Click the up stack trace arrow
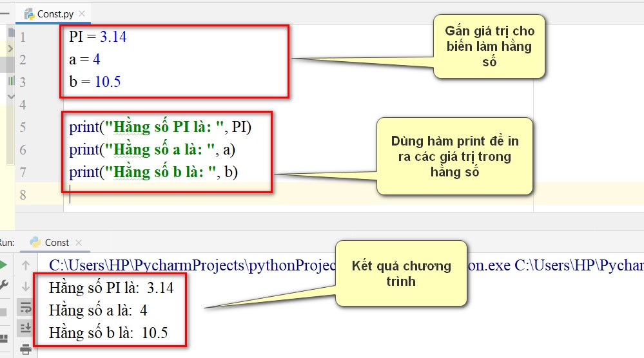Viewport: 644px width, 358px height. pos(26,265)
